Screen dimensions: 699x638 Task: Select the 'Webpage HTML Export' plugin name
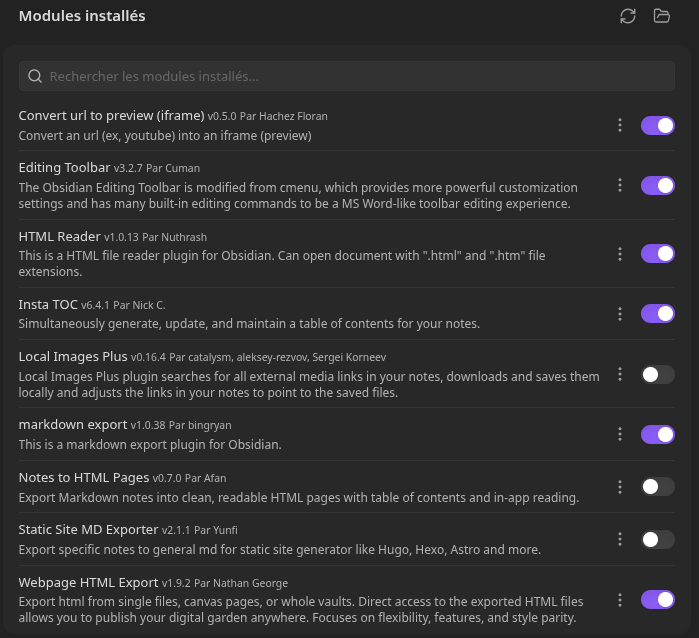88,583
